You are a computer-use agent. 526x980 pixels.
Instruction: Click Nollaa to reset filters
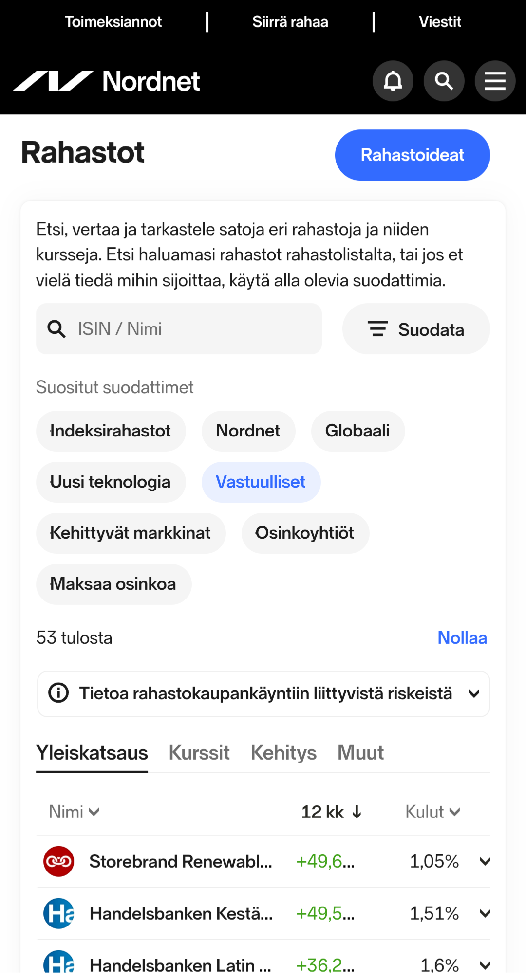462,637
